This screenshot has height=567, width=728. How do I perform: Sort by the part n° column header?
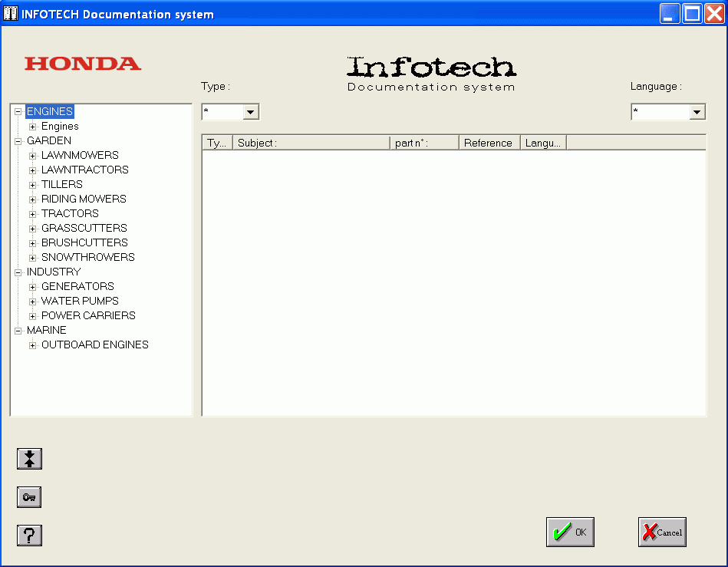pos(424,143)
